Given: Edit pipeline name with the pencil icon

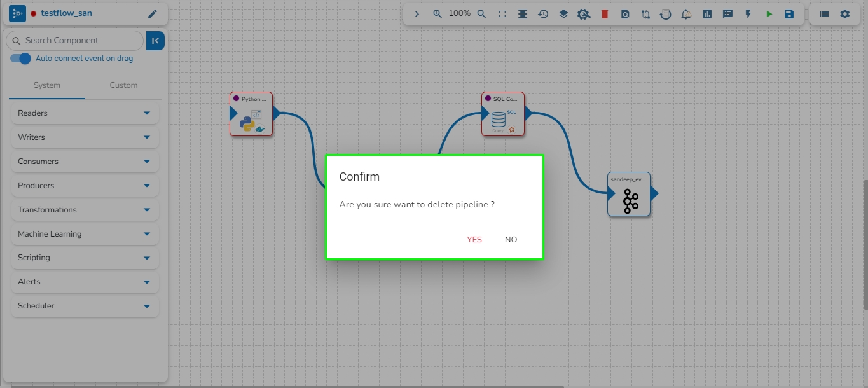Looking at the screenshot, I should click(x=152, y=14).
